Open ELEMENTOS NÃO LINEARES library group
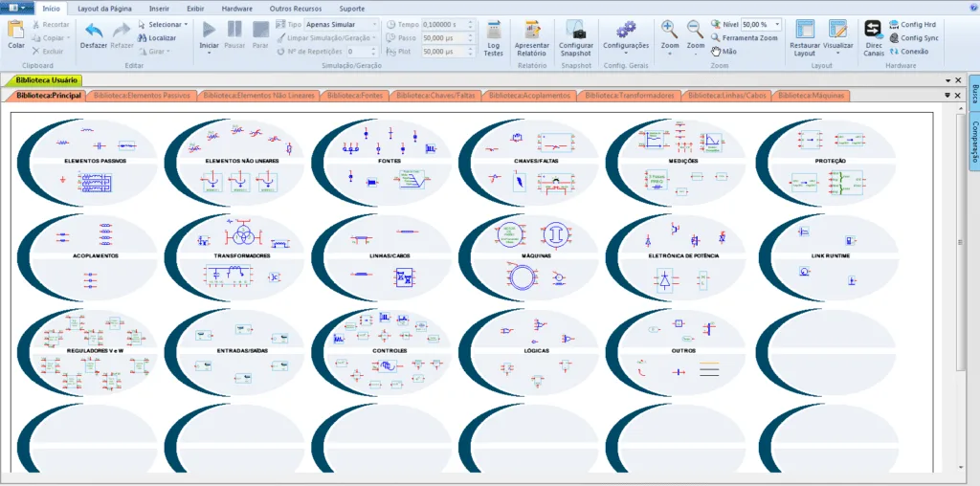 233,162
